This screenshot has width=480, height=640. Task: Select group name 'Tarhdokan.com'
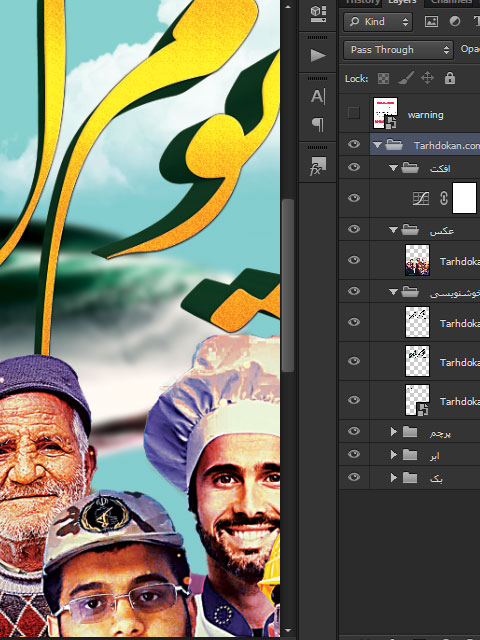coord(447,145)
